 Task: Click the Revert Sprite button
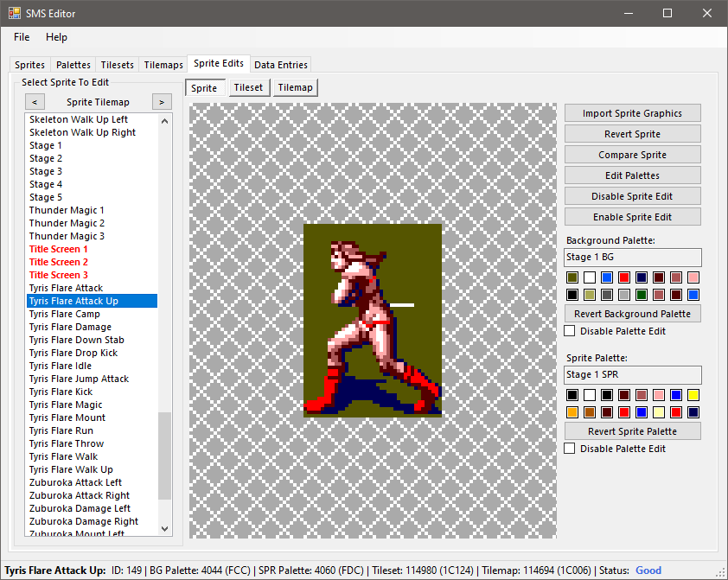pyautogui.click(x=632, y=134)
